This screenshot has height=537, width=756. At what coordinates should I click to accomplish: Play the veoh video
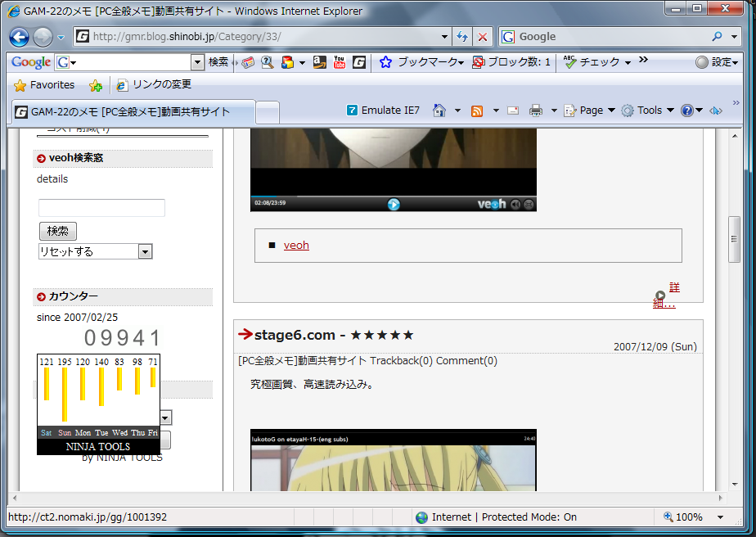pos(394,204)
